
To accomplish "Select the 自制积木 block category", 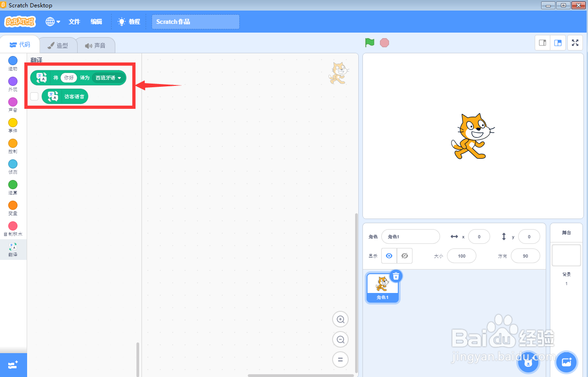I will coord(13,229).
